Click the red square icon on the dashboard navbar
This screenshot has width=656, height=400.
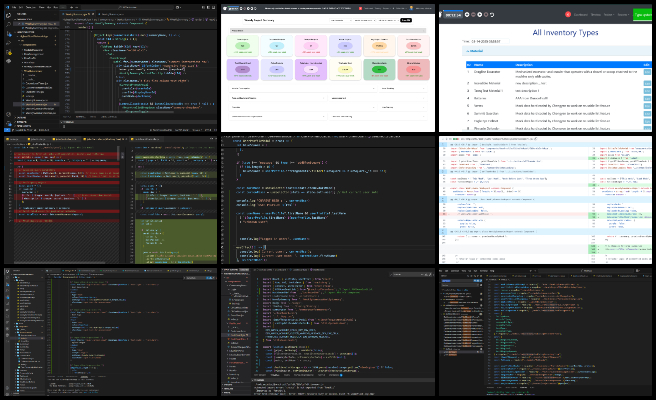coord(360,8)
